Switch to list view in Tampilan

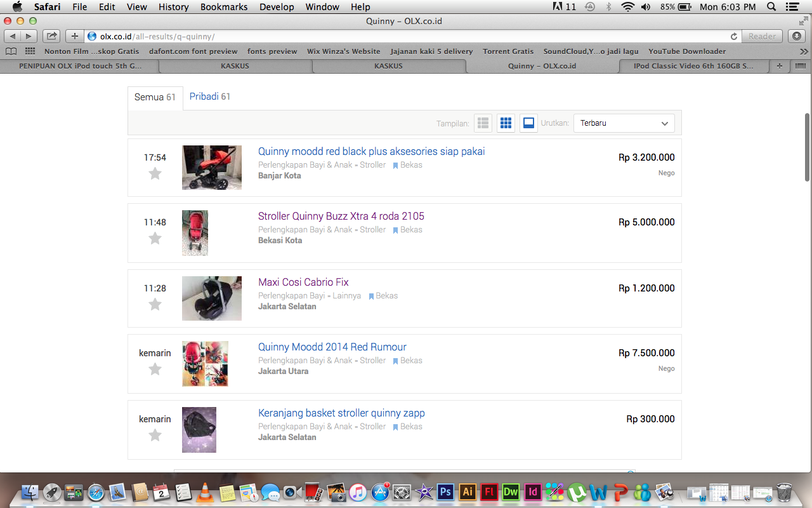click(483, 123)
